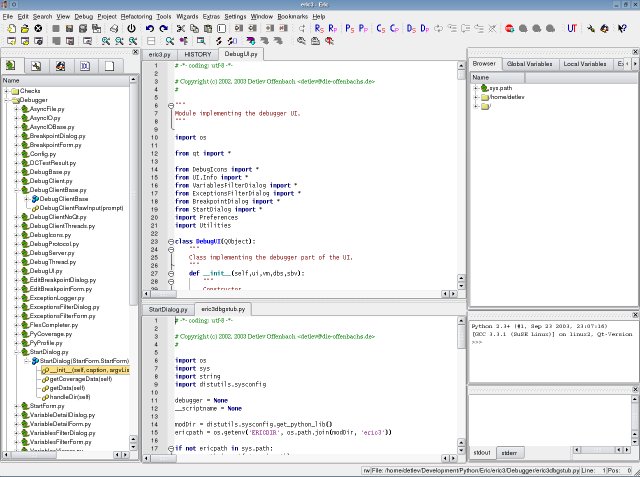Open the project sources browser tab icon

10,66
